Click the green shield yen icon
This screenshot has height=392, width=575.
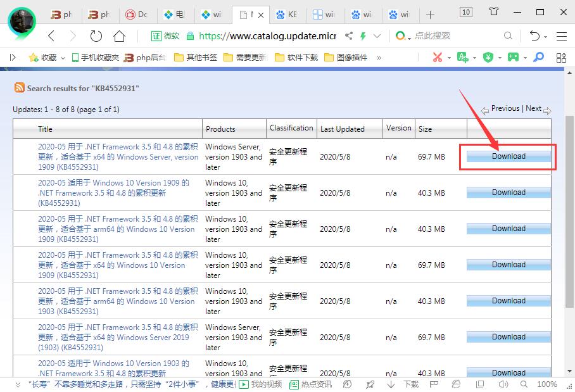[488, 57]
